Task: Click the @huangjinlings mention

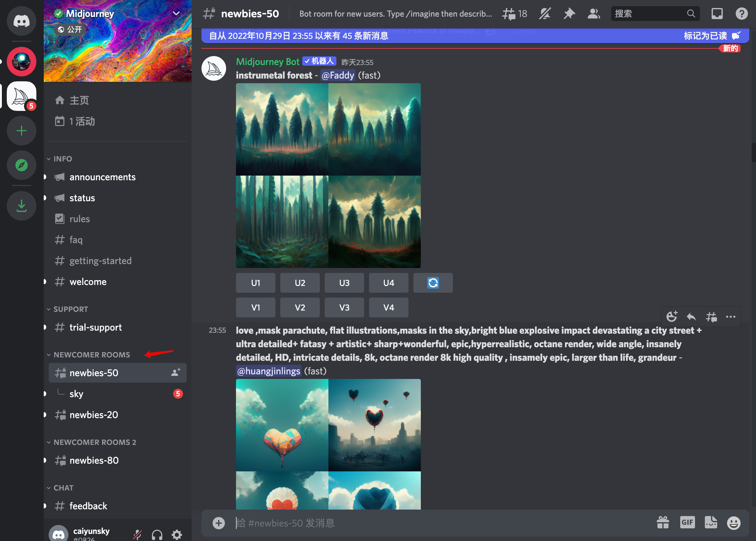Action: click(x=268, y=371)
